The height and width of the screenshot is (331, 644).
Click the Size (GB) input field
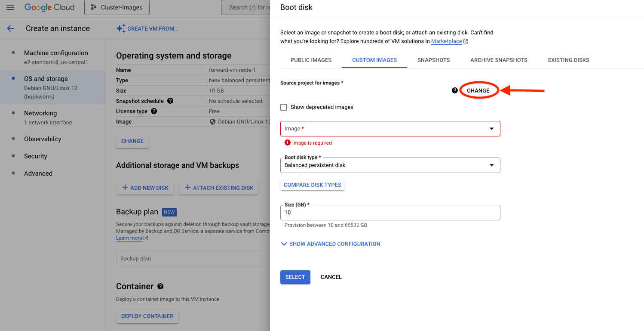(x=390, y=213)
